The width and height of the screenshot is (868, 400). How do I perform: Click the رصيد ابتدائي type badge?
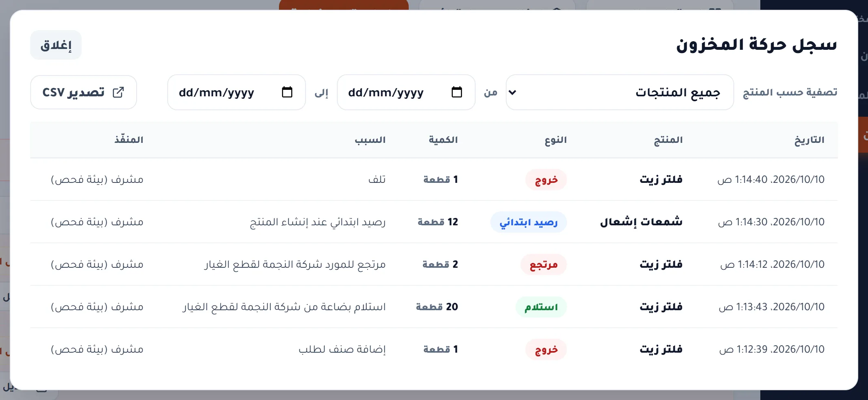click(x=529, y=222)
